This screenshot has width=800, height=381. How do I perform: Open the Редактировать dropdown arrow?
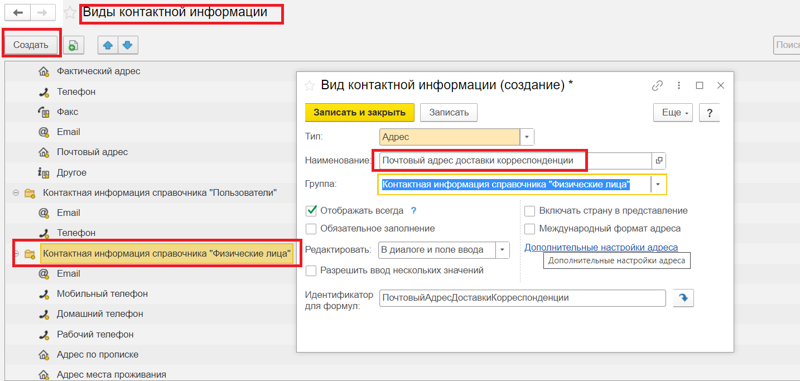pos(503,250)
